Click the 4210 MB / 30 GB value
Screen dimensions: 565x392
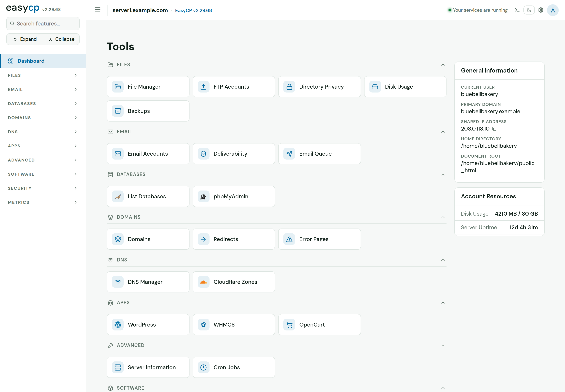[x=516, y=214]
